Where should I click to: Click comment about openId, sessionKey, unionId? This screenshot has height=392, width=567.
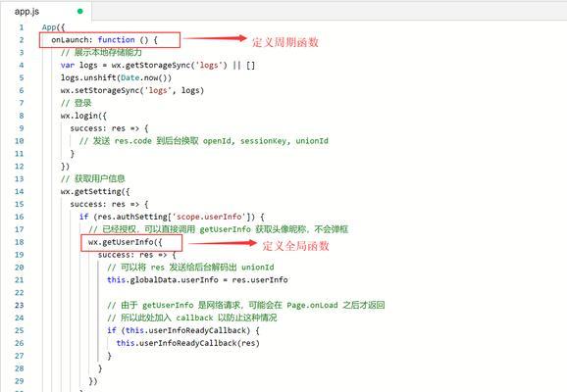tap(204, 141)
